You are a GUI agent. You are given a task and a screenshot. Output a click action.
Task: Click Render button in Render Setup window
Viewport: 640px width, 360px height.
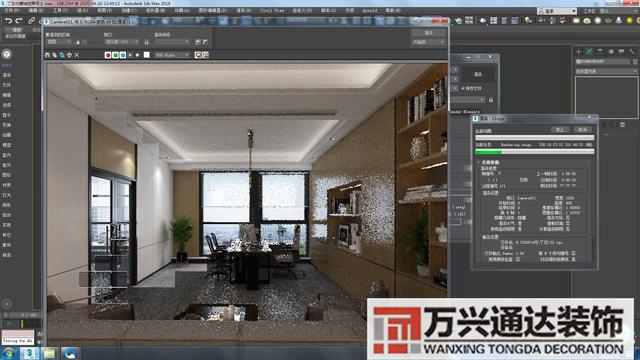[478, 74]
